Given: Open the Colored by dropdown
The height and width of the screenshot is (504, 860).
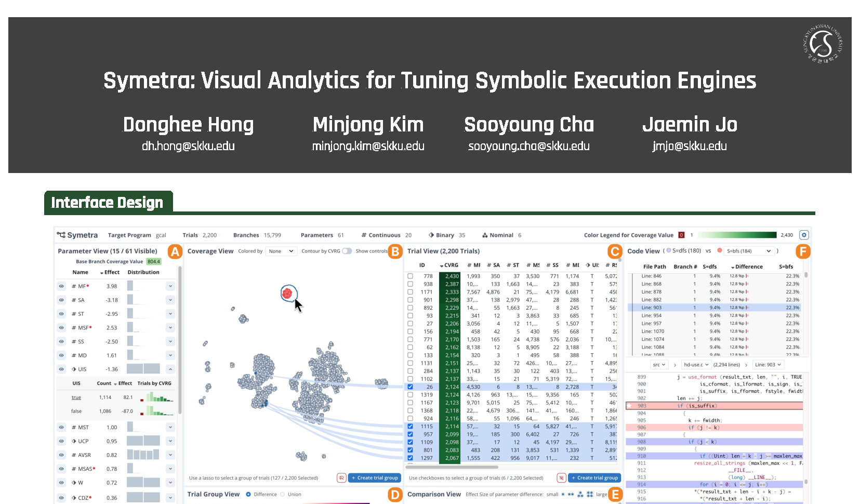Looking at the screenshot, I should point(281,251).
